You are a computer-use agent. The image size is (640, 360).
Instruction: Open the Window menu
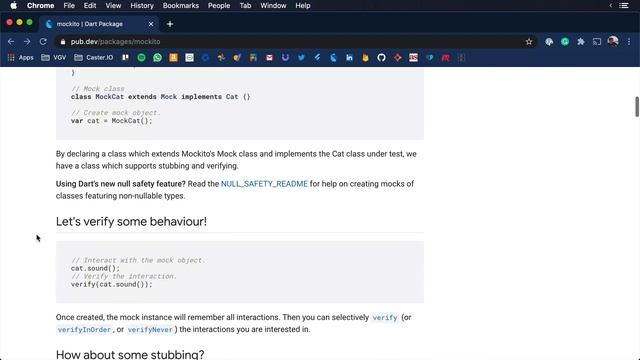click(273, 6)
